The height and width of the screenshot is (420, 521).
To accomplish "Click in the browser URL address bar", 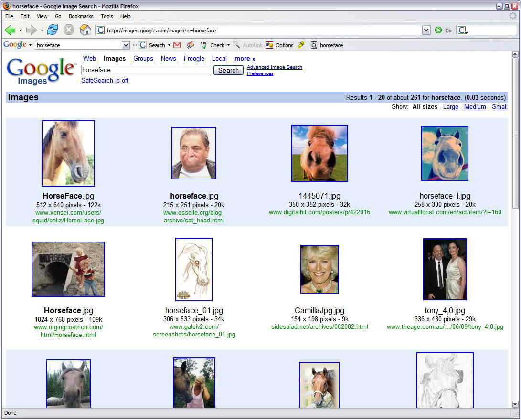I will pos(259,30).
